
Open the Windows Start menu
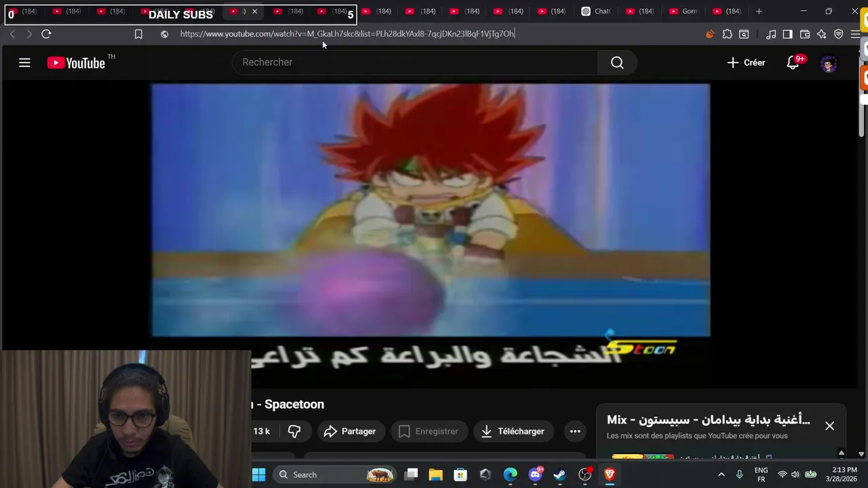(x=259, y=474)
